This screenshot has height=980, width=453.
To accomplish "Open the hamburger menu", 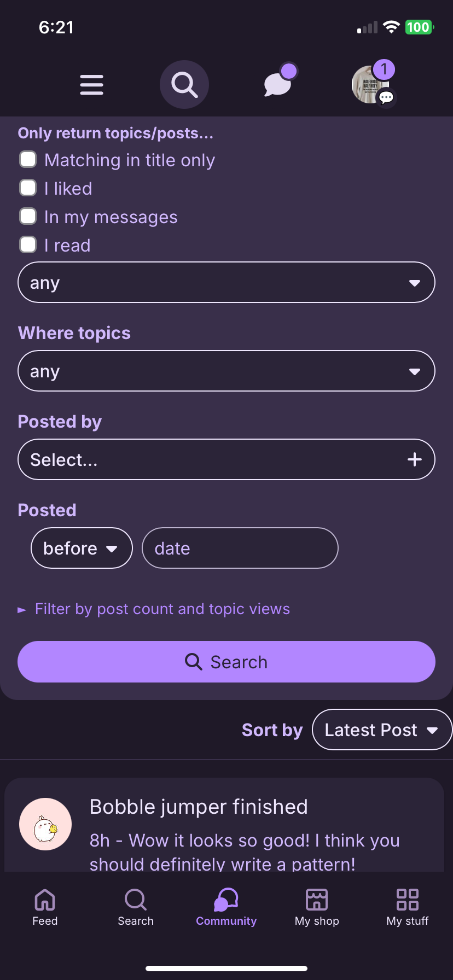I will (91, 85).
